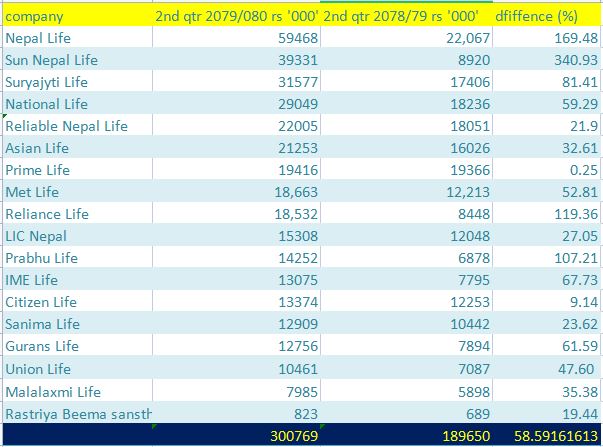Screen dimensions: 603x447
Task: Select the cell containing 22005
Action: pos(237,125)
